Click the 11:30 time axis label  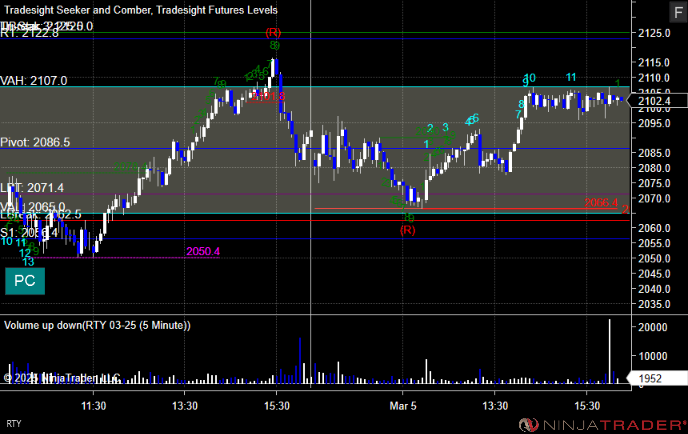[x=93, y=406]
